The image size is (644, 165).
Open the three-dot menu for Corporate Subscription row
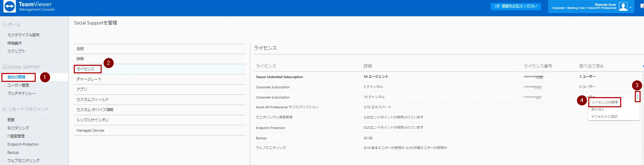[x=638, y=97]
